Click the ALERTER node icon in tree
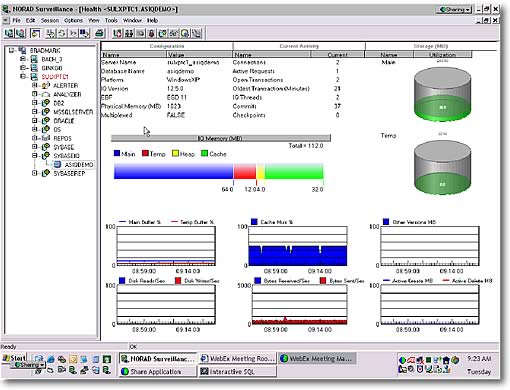This screenshot has width=510, height=390. point(46,86)
